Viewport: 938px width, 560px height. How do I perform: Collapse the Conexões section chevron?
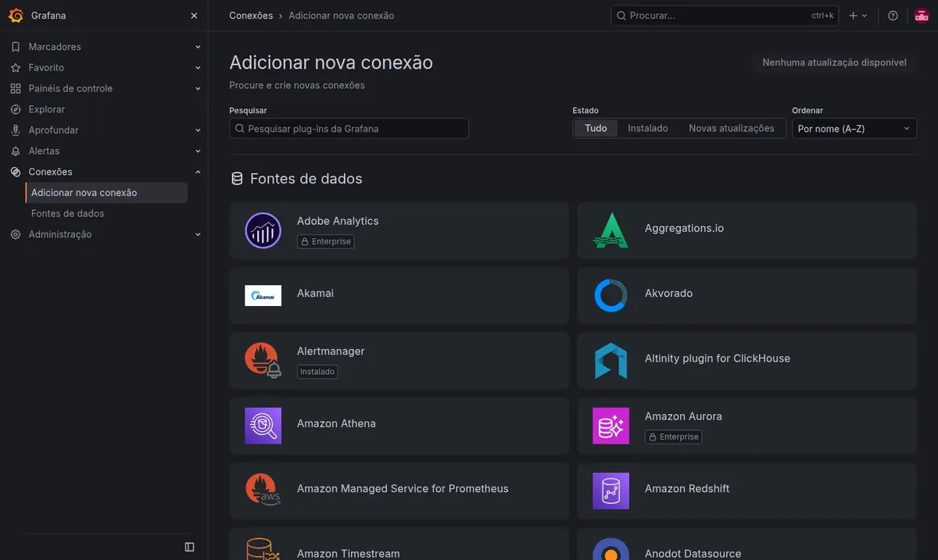tap(198, 172)
